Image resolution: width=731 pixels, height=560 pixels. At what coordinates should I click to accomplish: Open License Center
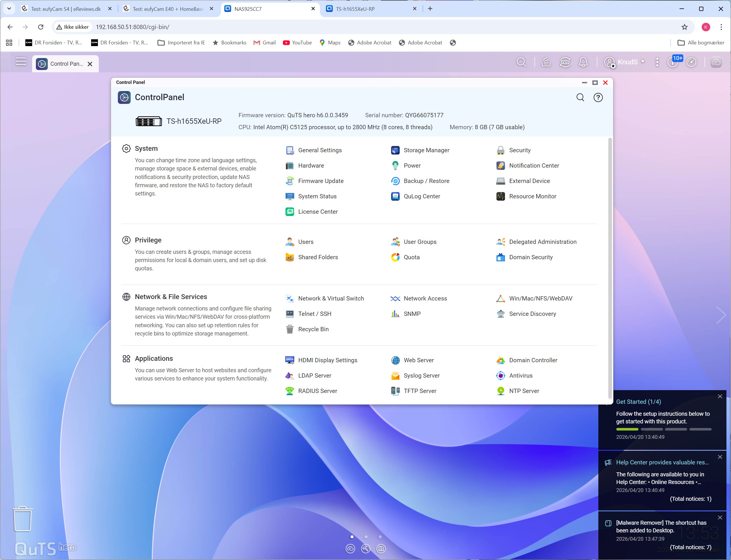coord(311,212)
